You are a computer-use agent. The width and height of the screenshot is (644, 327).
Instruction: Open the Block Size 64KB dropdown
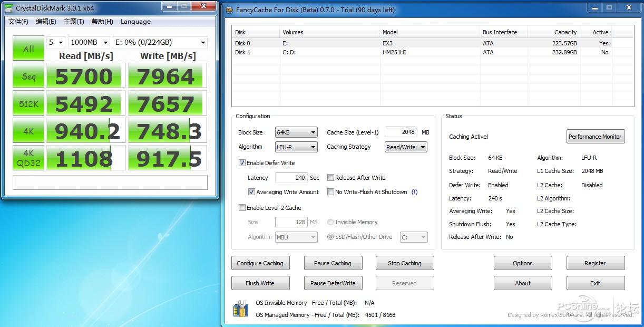pyautogui.click(x=297, y=132)
